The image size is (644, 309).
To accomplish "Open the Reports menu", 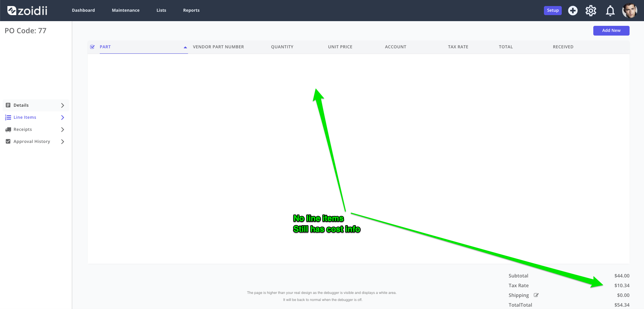I will [191, 10].
